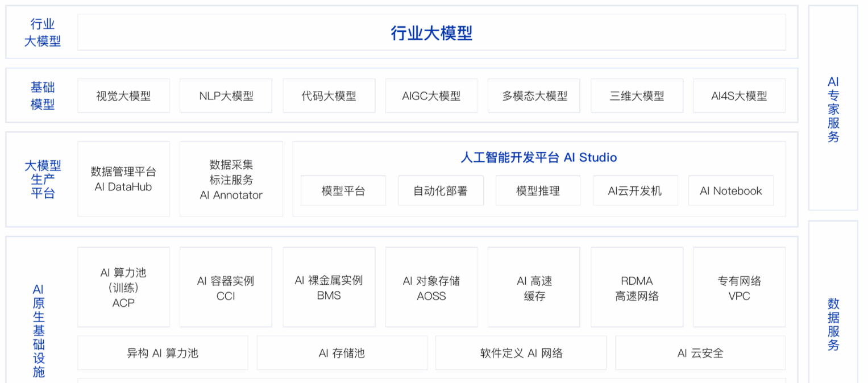Click the NLP大模型 box

(x=226, y=95)
